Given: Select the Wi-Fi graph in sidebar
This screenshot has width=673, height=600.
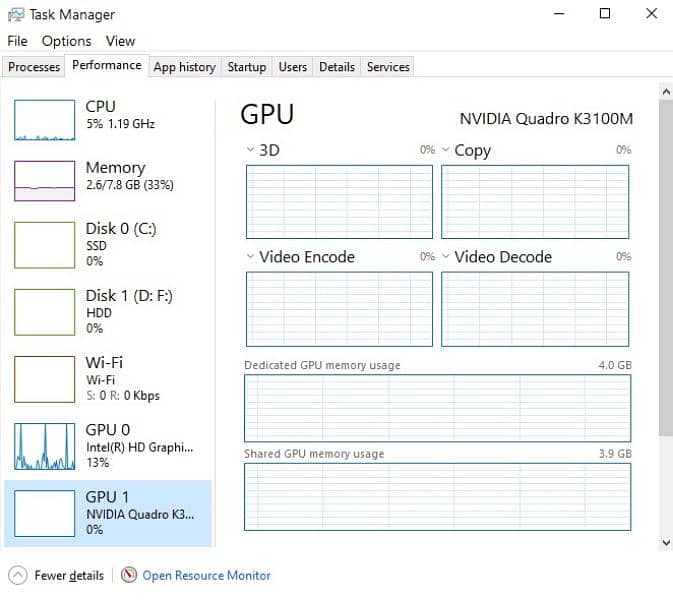Looking at the screenshot, I should [44, 379].
